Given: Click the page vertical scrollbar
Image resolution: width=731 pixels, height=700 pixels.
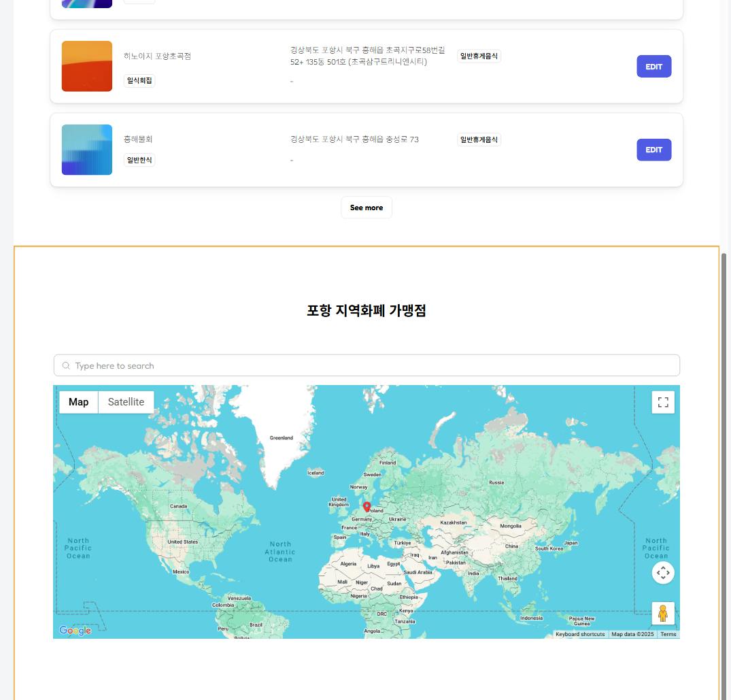Looking at the screenshot, I should click(724, 476).
